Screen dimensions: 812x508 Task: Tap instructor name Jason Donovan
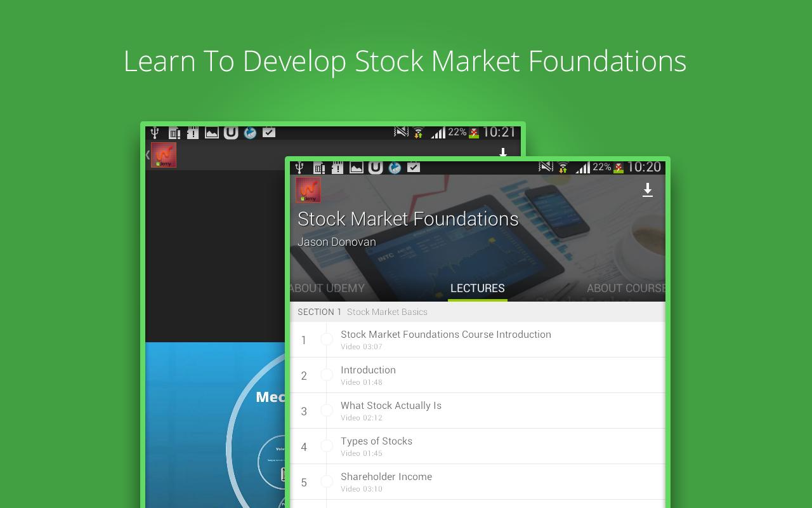(337, 242)
